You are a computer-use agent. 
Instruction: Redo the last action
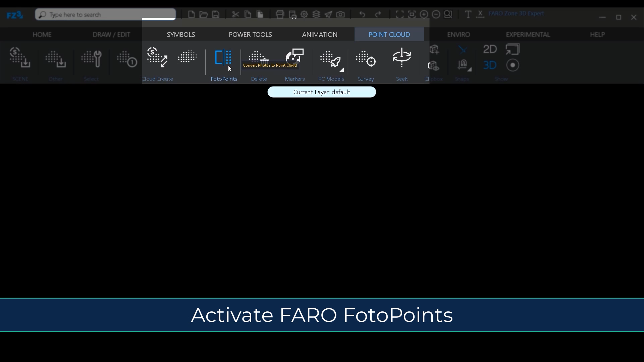[378, 14]
